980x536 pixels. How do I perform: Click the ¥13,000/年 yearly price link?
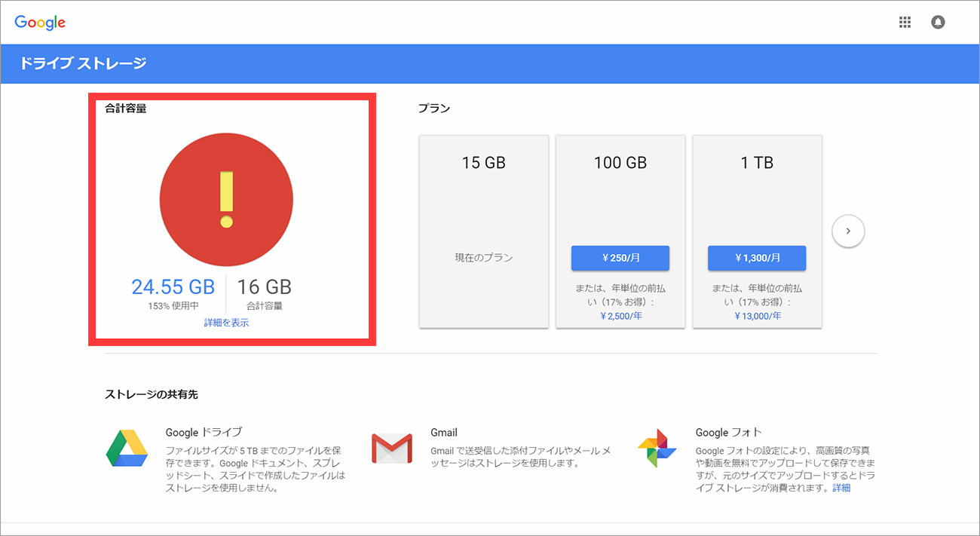pyautogui.click(x=757, y=316)
